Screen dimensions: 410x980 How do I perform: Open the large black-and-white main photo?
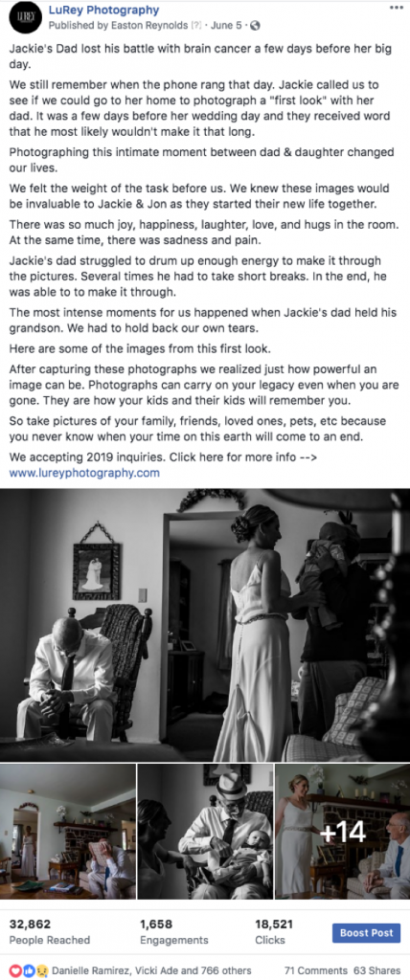[x=205, y=624]
